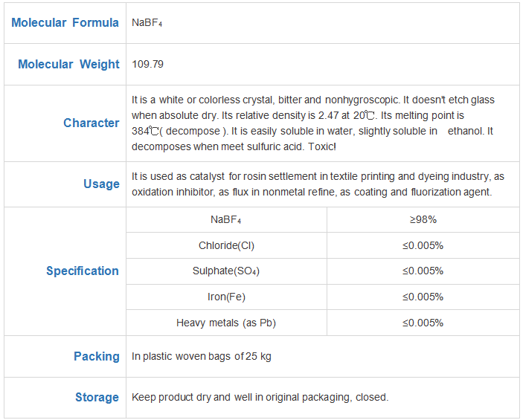Image resolution: width=523 pixels, height=420 pixels.
Task: Select the Chloride(Cl) specification cell
Action: coord(226,245)
